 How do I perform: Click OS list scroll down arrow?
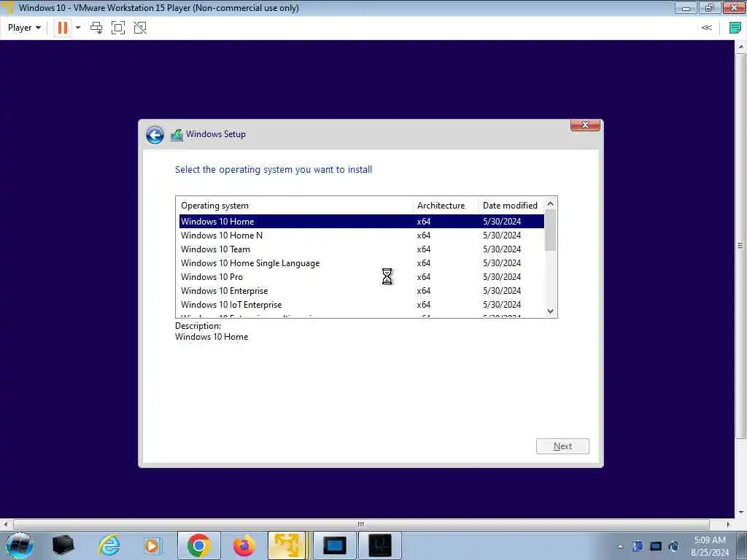pos(551,311)
